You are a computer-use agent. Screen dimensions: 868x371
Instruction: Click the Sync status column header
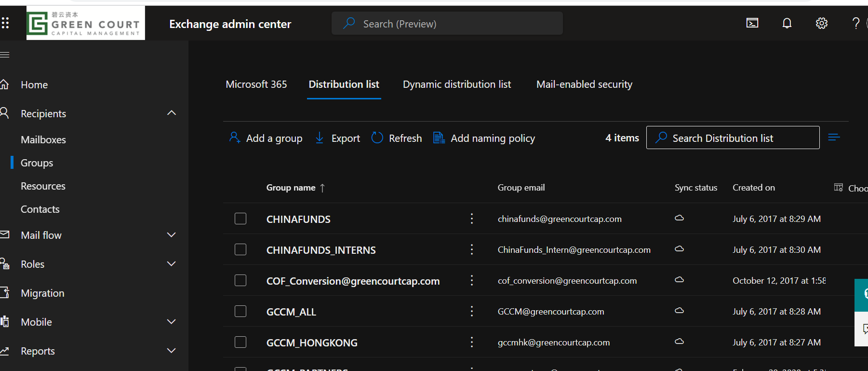(696, 188)
